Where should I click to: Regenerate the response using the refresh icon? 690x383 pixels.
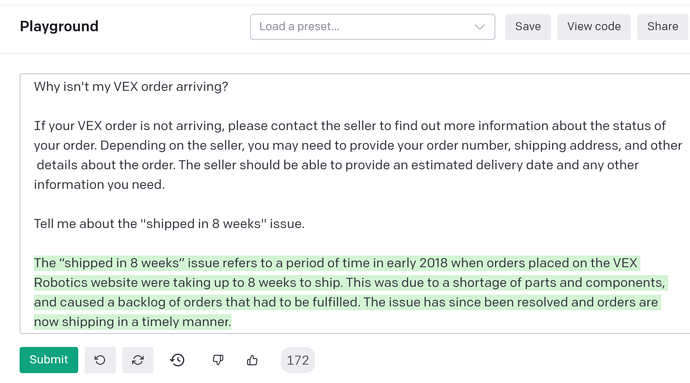tap(138, 360)
